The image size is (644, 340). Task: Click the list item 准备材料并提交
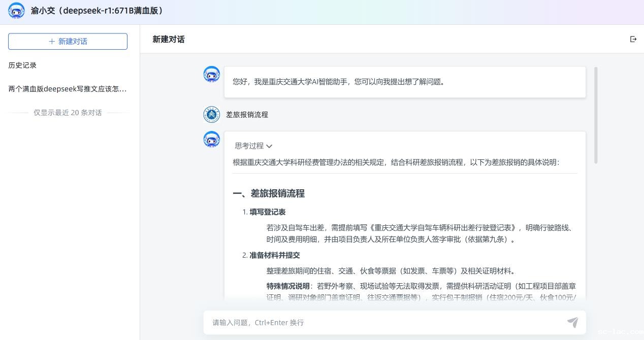(x=274, y=255)
